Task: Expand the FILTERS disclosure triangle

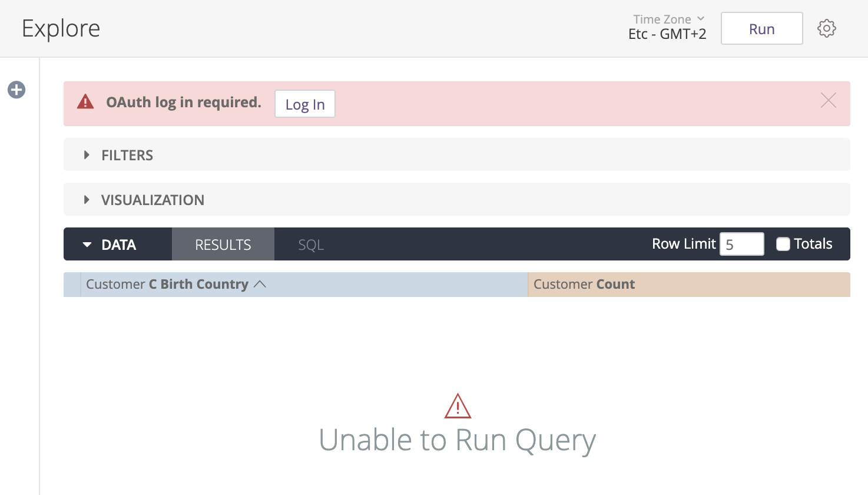Action: pos(86,154)
